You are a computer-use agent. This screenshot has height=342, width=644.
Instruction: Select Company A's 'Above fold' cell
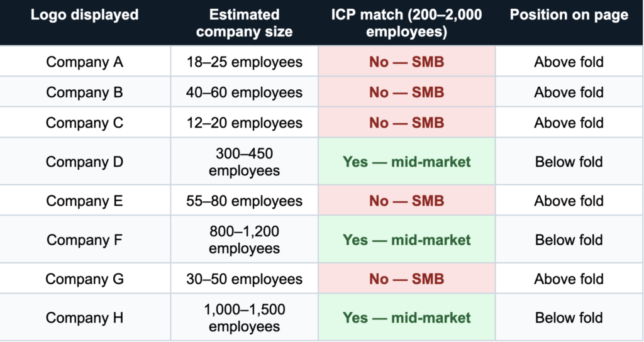(x=569, y=62)
